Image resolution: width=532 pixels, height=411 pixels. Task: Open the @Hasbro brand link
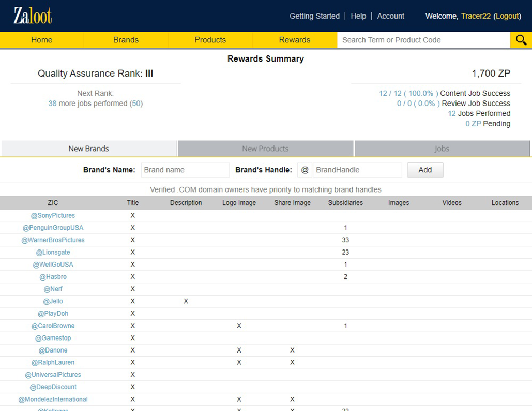click(53, 277)
